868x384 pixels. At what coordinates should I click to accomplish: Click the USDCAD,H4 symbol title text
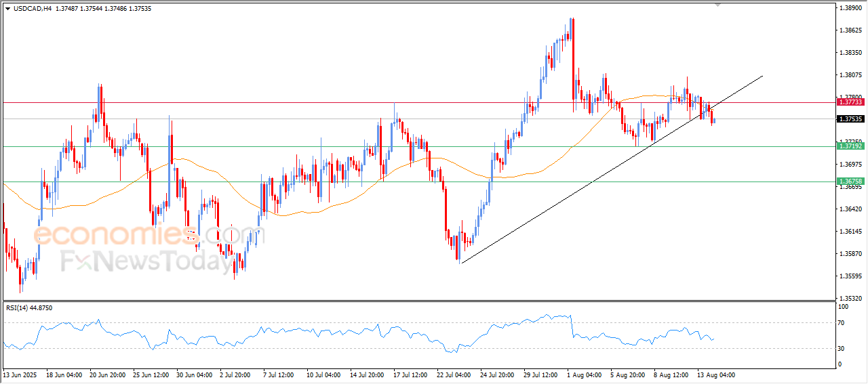tap(32, 9)
